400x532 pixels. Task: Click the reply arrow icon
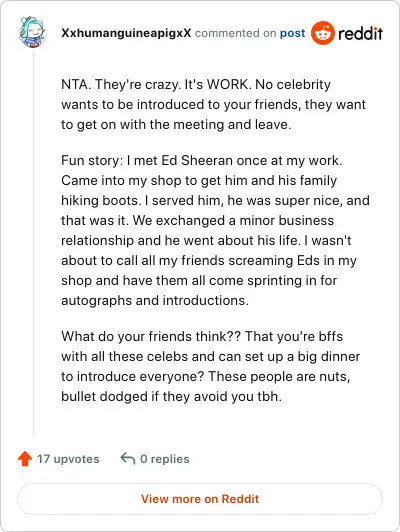(128, 458)
